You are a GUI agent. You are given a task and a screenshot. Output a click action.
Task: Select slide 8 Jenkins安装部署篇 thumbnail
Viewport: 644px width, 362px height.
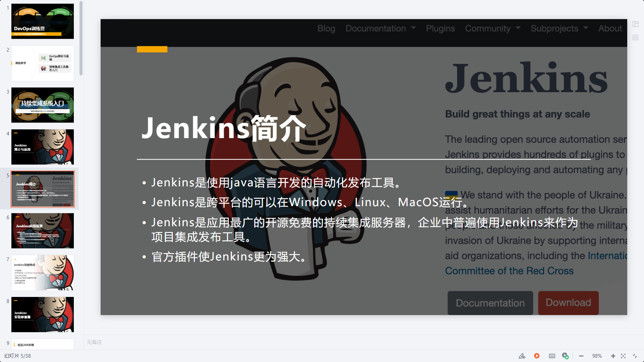tap(43, 315)
